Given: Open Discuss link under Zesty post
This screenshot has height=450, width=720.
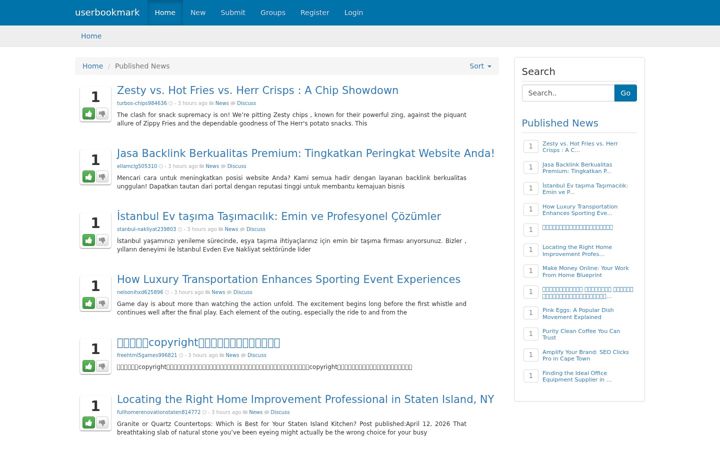Looking at the screenshot, I should [246, 103].
